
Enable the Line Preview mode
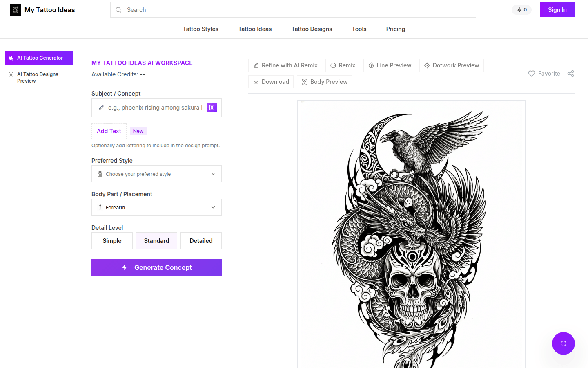390,65
